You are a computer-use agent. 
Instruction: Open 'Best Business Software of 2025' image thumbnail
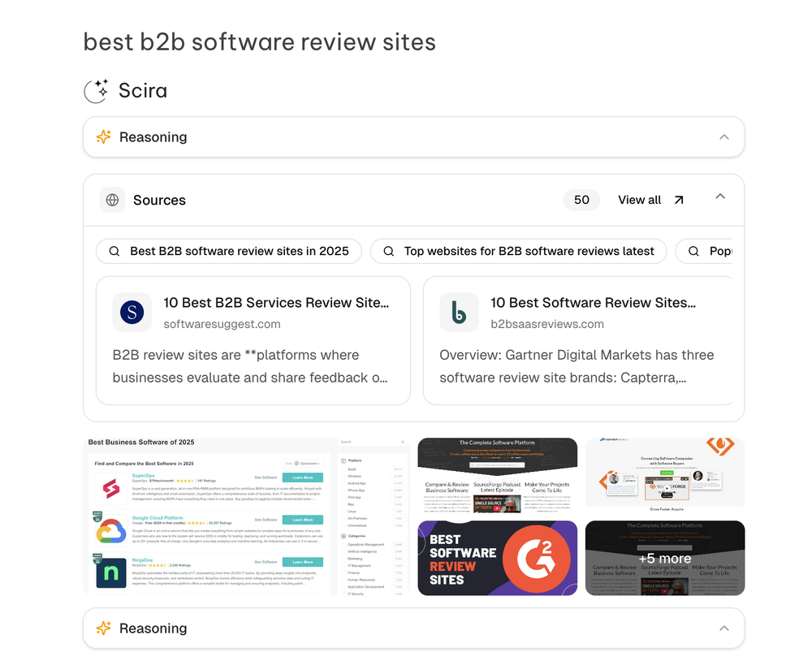(x=247, y=516)
